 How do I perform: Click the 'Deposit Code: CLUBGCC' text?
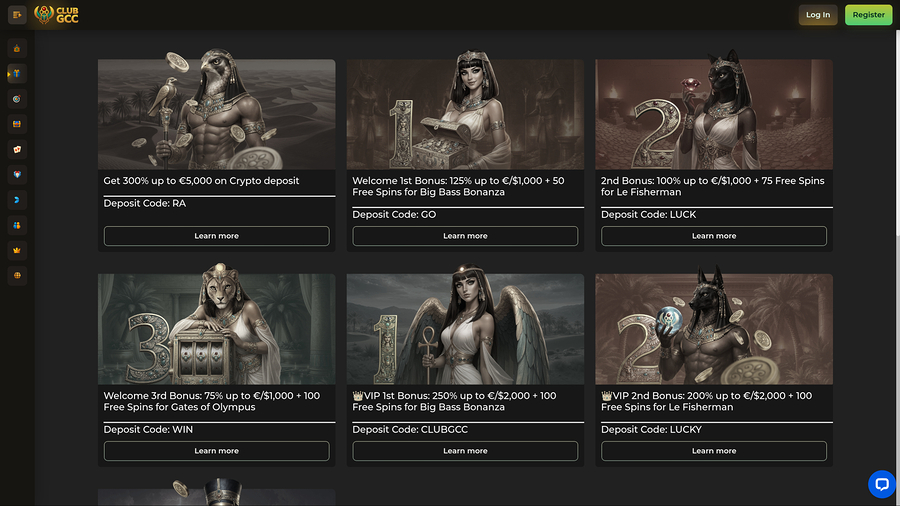point(410,430)
